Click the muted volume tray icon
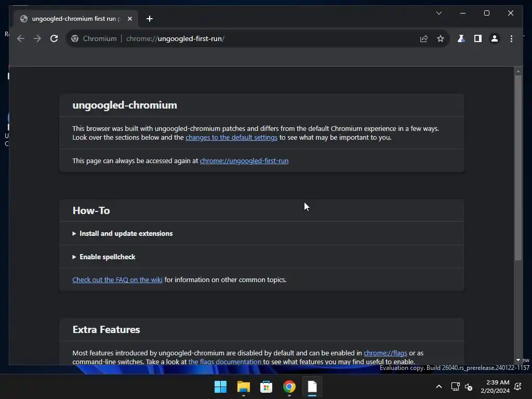 pyautogui.click(x=469, y=387)
